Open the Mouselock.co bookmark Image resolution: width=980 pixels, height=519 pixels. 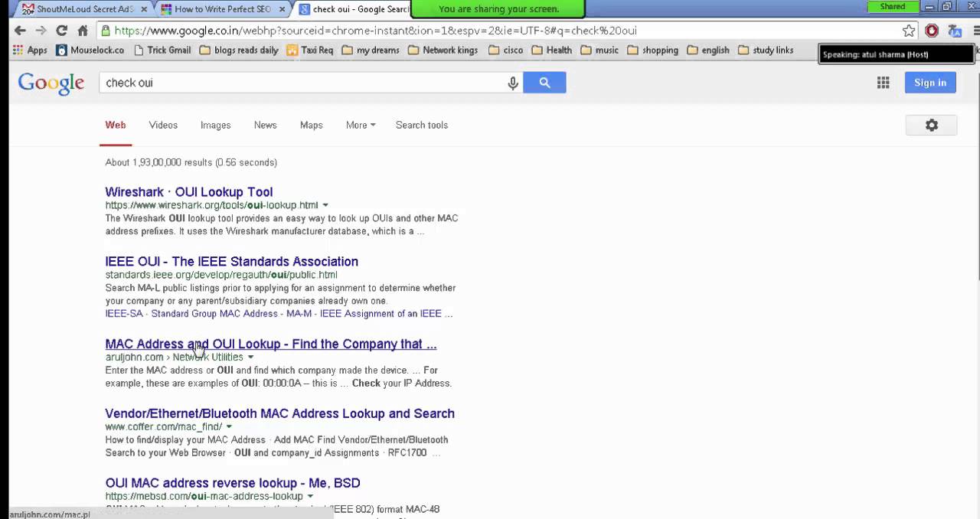[x=90, y=50]
